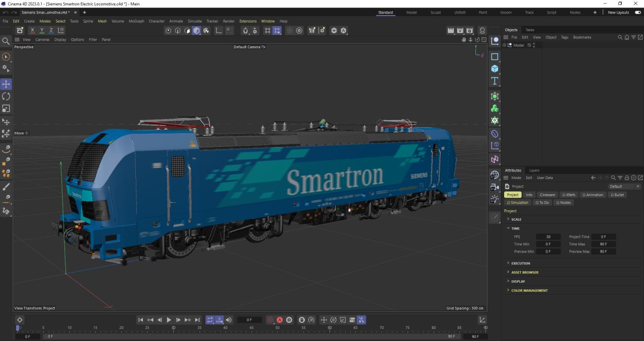Viewport: 644px width, 341px height.
Task: Toggle the X axis lock
Action: click(x=32, y=31)
